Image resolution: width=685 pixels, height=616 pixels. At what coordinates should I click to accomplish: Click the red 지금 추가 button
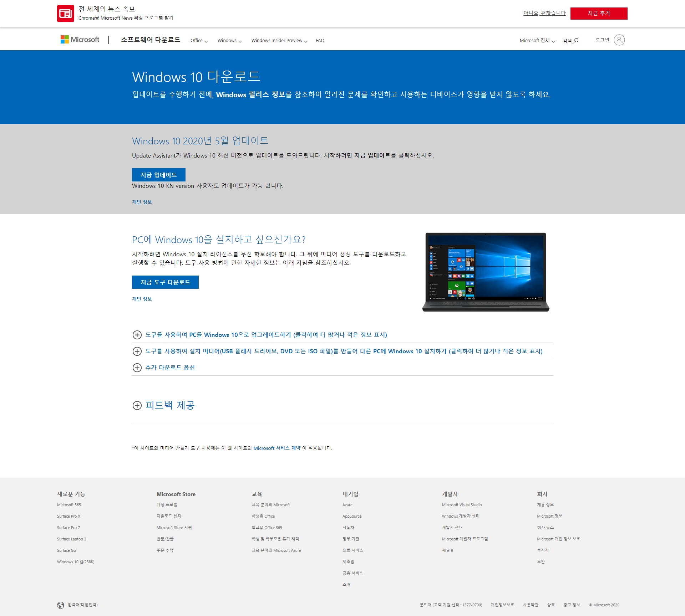pyautogui.click(x=599, y=14)
